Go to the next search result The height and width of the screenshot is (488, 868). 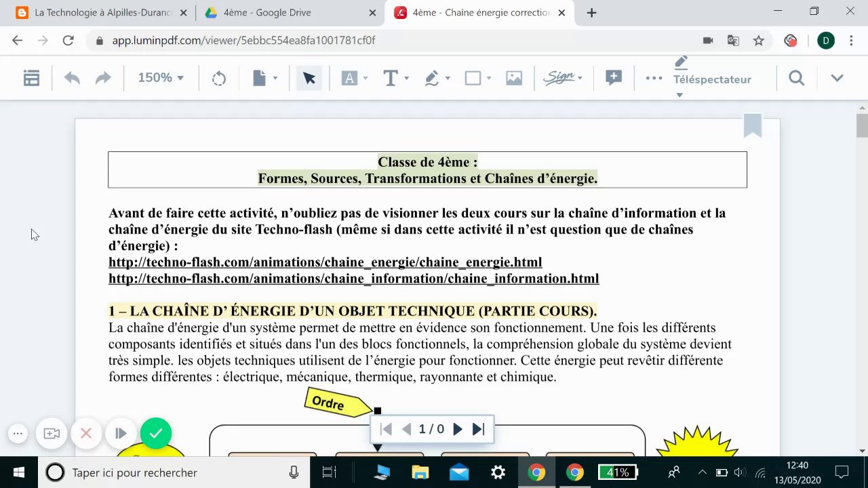point(458,429)
